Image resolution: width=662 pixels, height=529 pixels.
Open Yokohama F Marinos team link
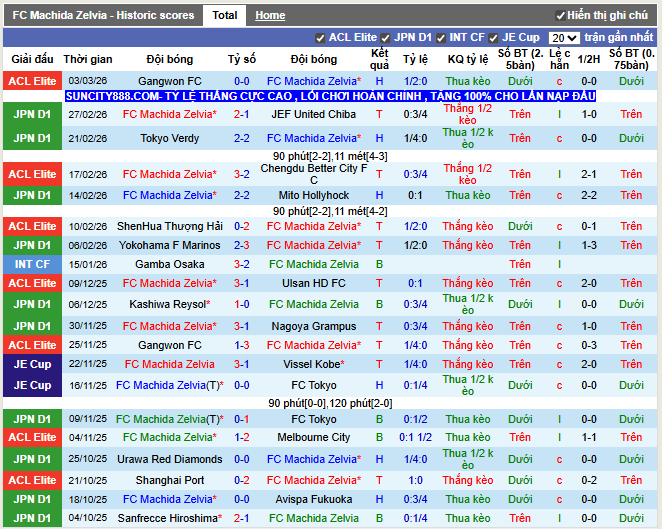pyautogui.click(x=170, y=245)
